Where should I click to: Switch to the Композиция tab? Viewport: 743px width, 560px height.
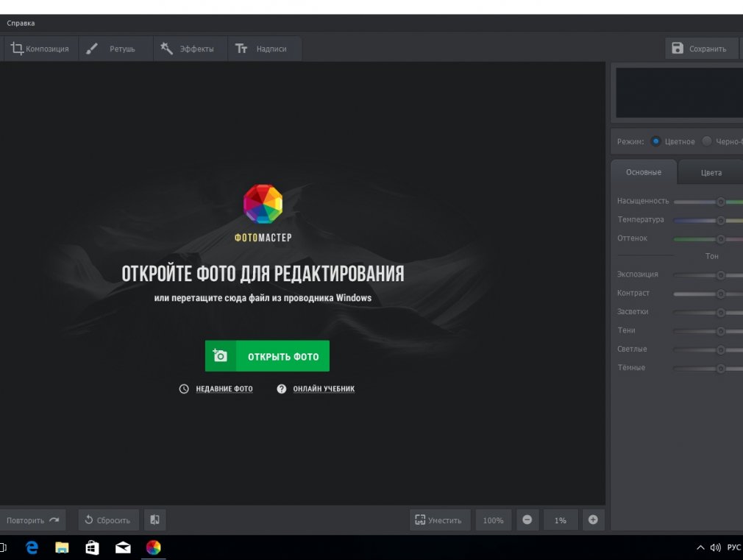click(40, 49)
